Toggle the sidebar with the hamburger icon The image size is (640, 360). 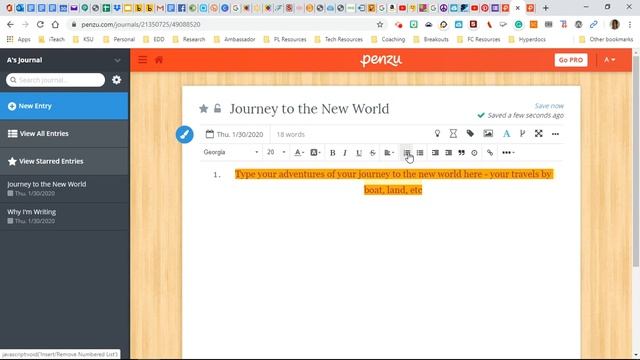click(x=142, y=60)
